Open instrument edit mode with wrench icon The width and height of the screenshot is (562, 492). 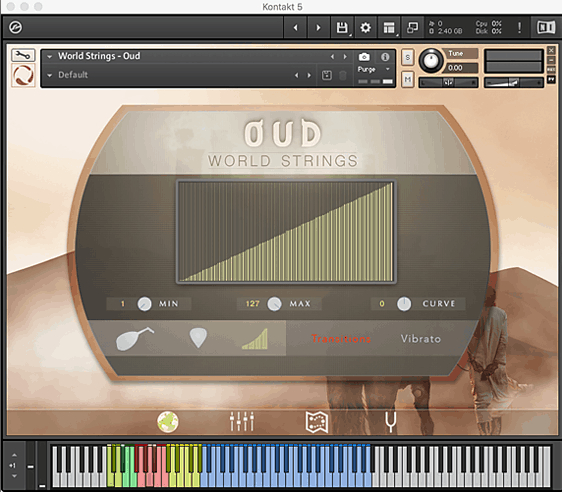click(x=23, y=55)
